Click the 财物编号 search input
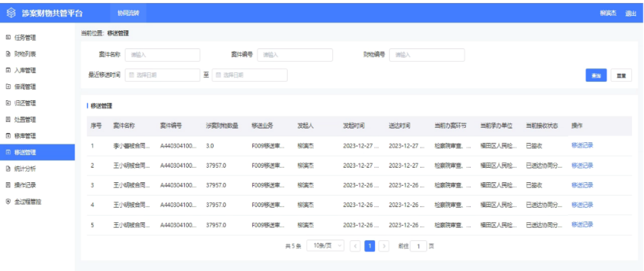This screenshot has width=644, height=271. [x=427, y=55]
